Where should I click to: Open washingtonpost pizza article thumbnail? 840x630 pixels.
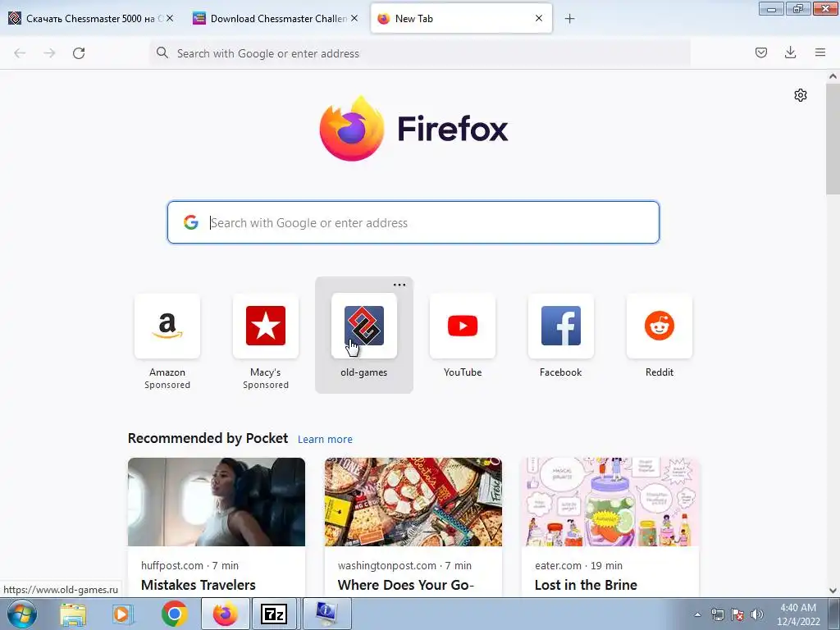[413, 502]
